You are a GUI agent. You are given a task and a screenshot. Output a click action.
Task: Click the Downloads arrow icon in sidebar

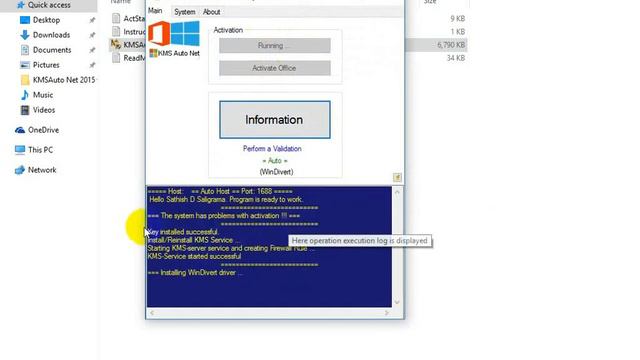click(25, 35)
